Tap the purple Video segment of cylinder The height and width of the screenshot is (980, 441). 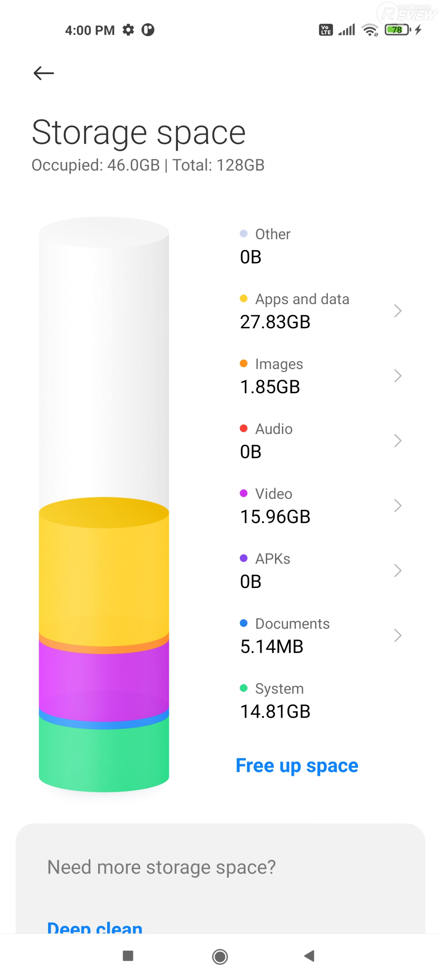point(104,677)
